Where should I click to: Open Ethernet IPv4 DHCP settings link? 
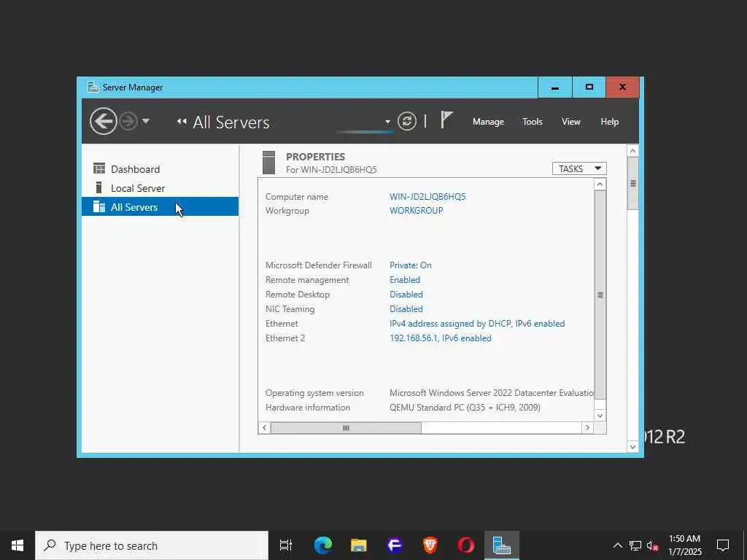(477, 324)
